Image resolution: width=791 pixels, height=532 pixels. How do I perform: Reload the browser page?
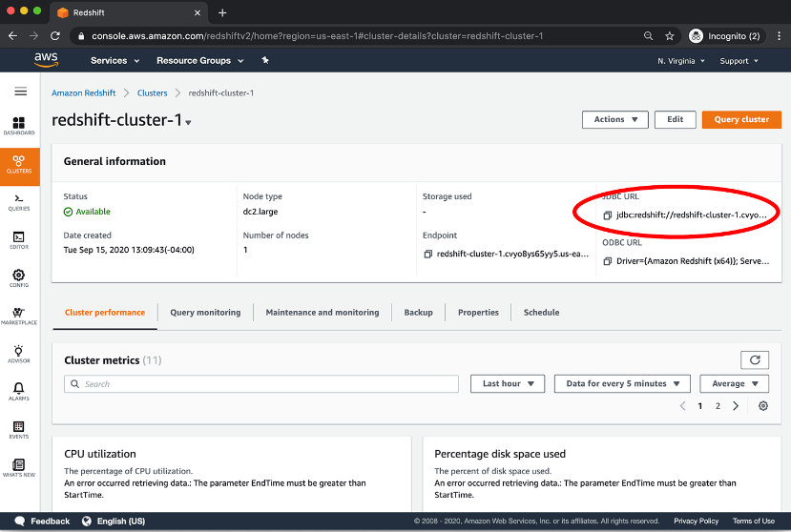click(x=55, y=36)
